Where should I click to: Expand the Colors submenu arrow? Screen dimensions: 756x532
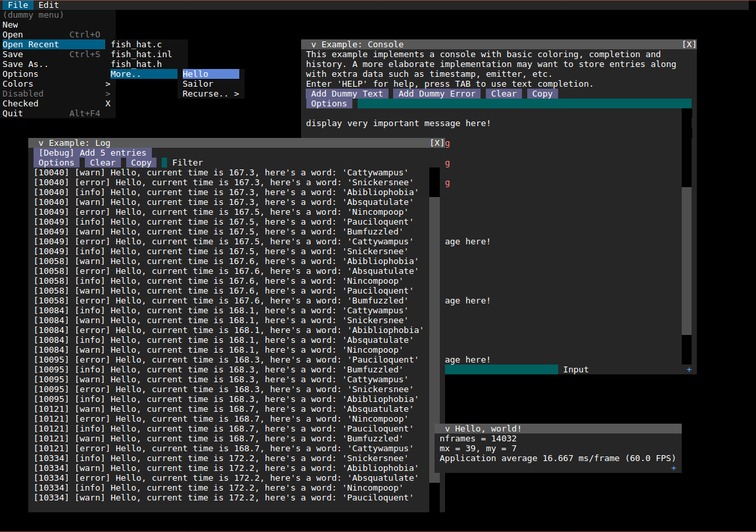click(x=108, y=84)
